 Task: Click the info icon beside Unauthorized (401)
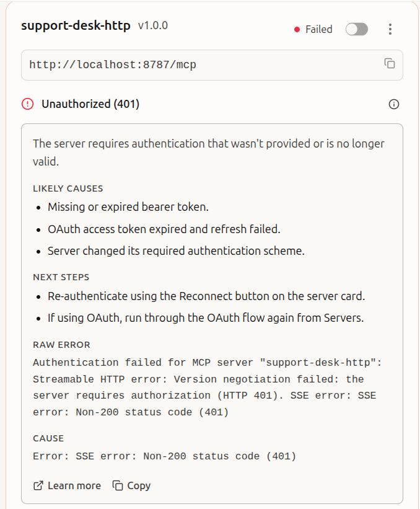[394, 104]
